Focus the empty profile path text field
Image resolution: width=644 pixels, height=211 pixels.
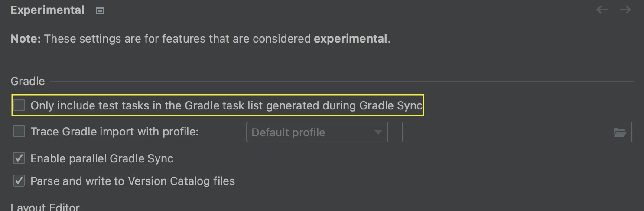coord(505,132)
